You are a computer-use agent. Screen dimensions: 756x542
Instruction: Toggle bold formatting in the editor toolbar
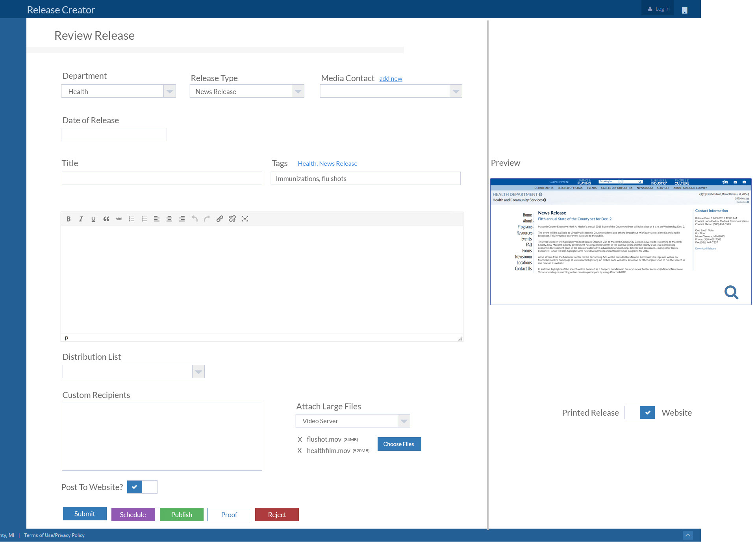click(x=69, y=219)
